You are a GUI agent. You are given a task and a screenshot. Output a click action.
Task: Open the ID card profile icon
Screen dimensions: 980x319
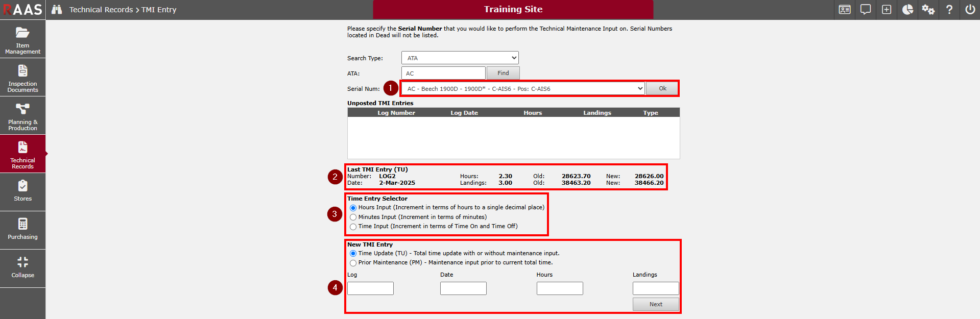845,10
